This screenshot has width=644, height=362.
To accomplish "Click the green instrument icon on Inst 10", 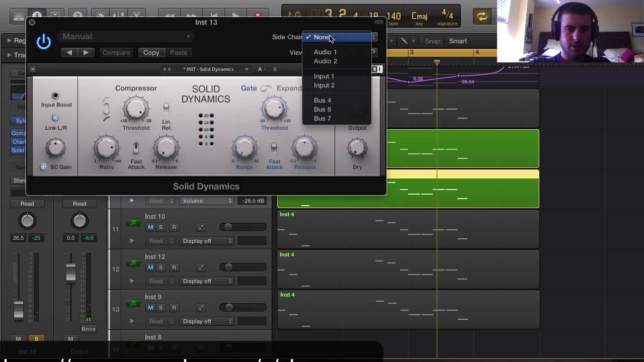I will pos(133,223).
